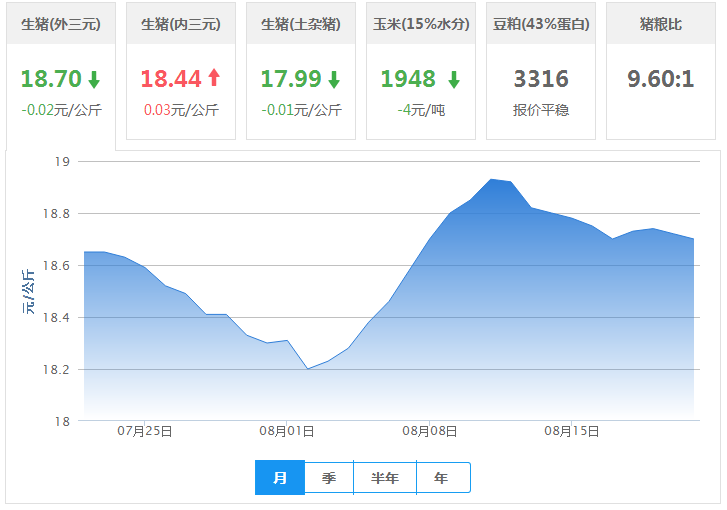Set the chart range to 年
The width and height of the screenshot is (727, 510).
pyautogui.click(x=442, y=478)
